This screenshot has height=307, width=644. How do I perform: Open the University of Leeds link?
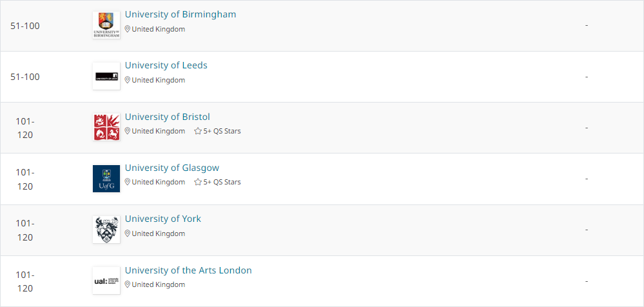point(166,65)
